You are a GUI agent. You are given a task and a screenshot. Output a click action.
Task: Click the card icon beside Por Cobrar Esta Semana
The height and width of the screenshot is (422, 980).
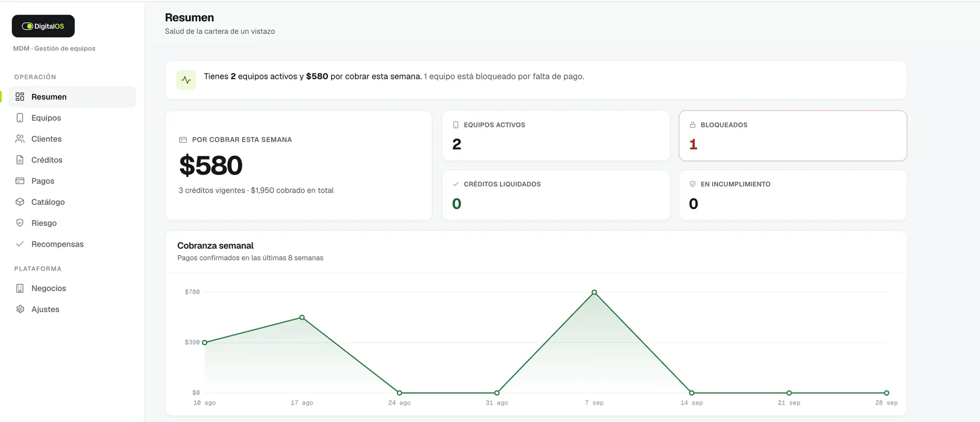[183, 140]
